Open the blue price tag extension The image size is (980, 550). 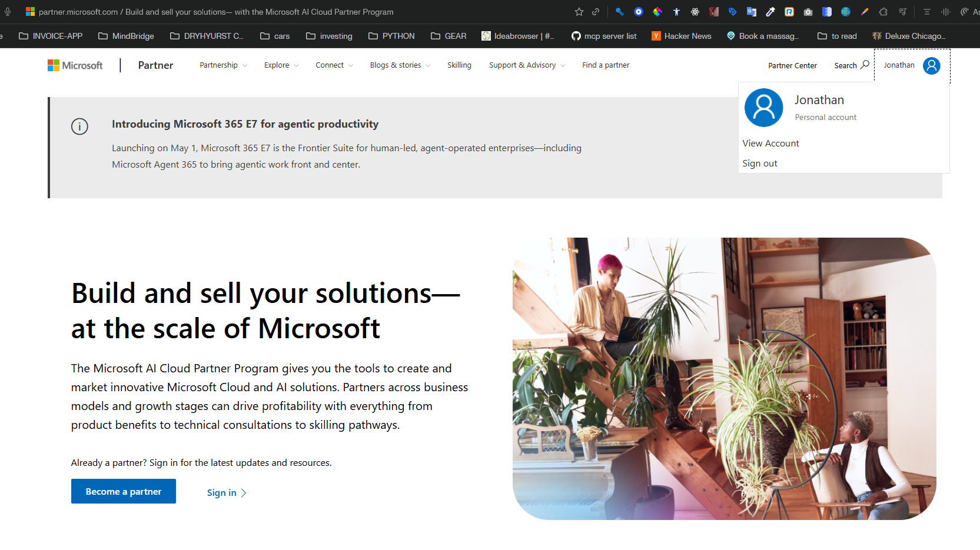click(733, 12)
